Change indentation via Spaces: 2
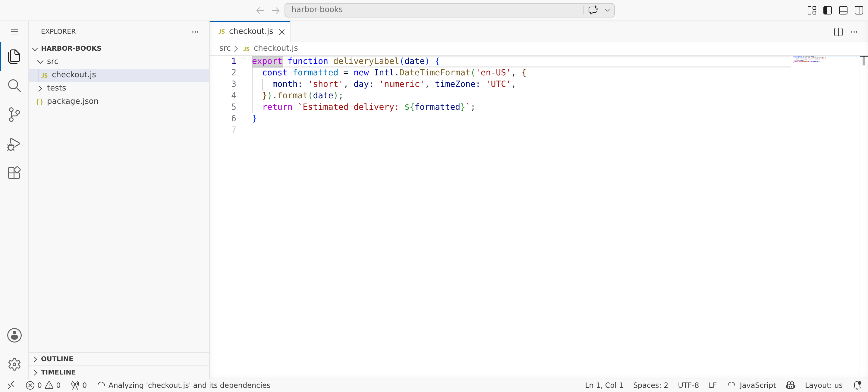The image size is (868, 392). tap(650, 385)
